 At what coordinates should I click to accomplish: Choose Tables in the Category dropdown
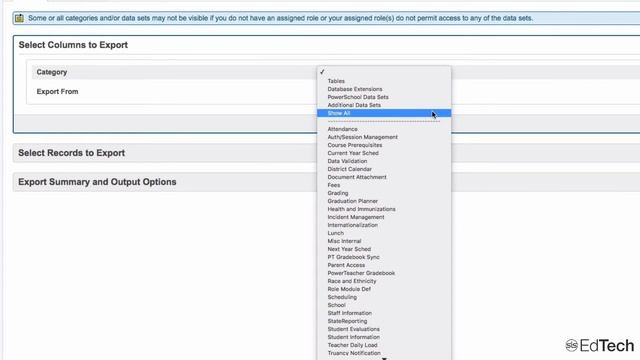336,81
